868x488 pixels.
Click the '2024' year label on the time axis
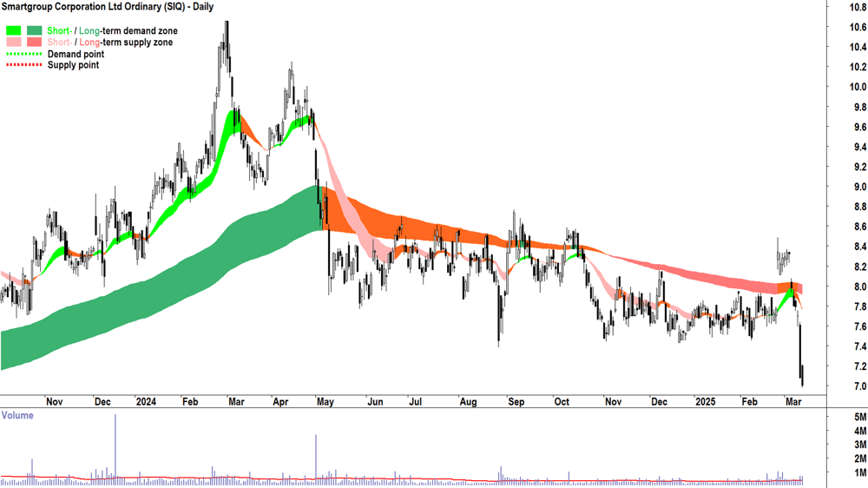146,401
